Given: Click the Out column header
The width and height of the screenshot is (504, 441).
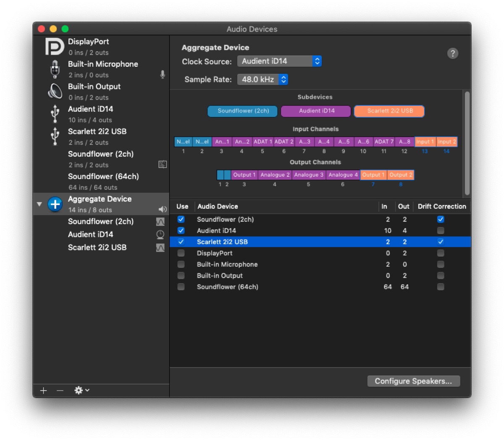Looking at the screenshot, I should coord(404,206).
